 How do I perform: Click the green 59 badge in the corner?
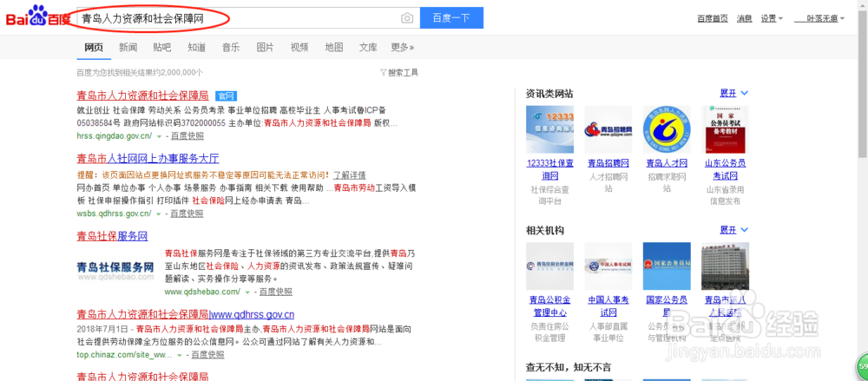coord(863,366)
